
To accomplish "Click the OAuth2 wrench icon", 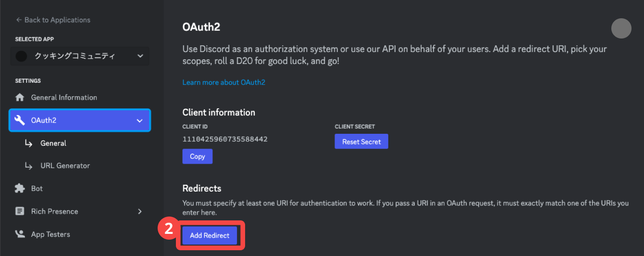I will 20,120.
